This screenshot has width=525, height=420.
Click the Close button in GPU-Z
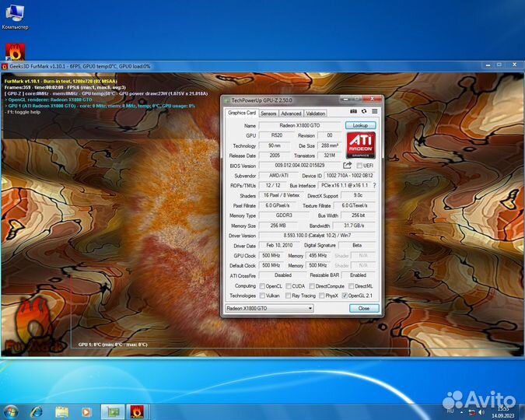[x=363, y=308]
